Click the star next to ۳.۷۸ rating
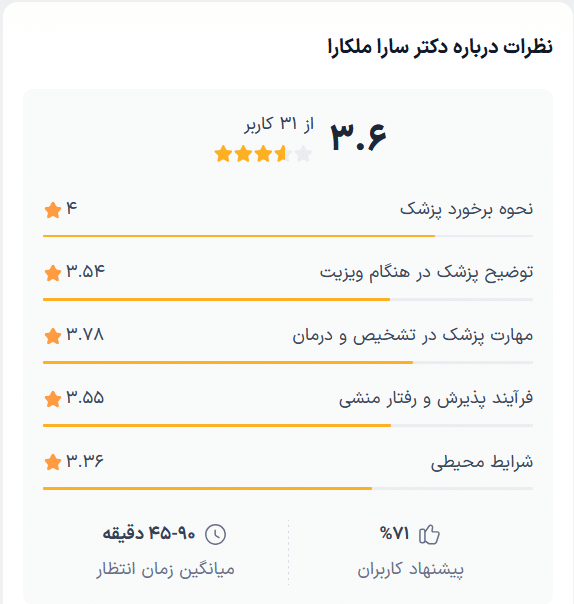Screen dimensions: 574x604 [x=53, y=336]
